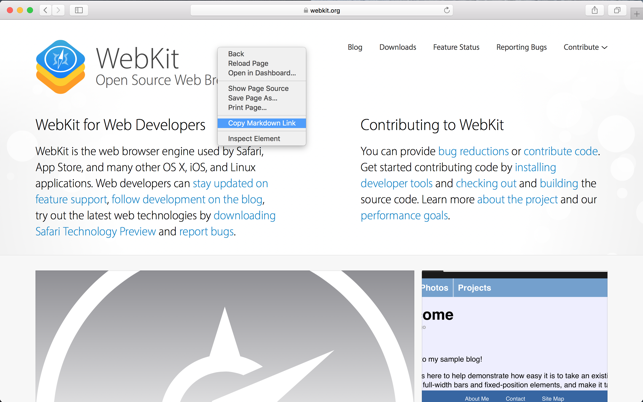
Task: Click the sample blog screenshot thumbnail
Action: coord(515,336)
